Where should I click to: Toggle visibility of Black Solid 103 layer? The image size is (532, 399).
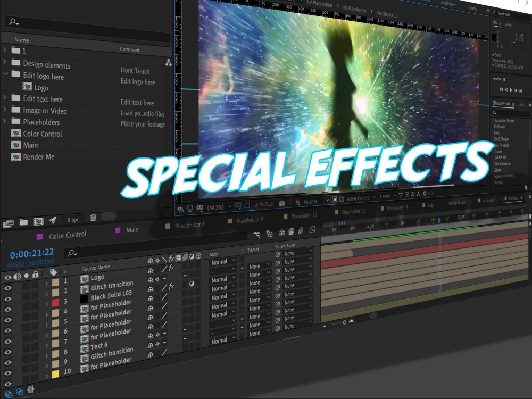pyautogui.click(x=8, y=310)
